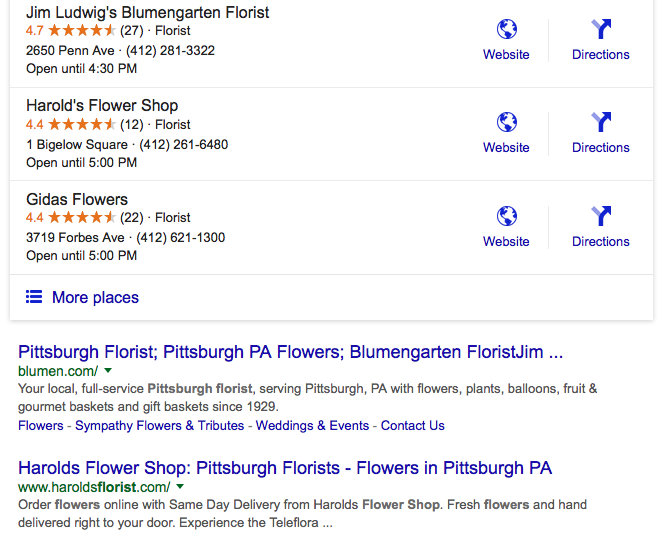
Task: Get directions icon for Harold's Flower Shop
Action: [600, 122]
